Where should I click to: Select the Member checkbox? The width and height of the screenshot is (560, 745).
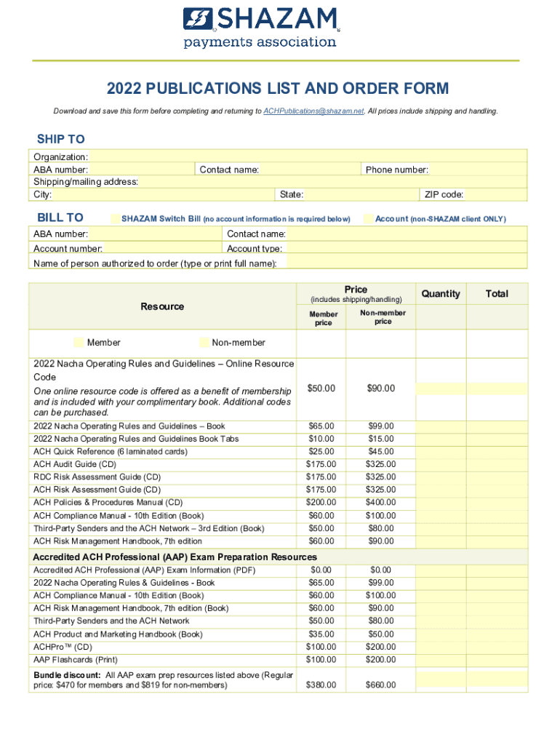click(79, 343)
